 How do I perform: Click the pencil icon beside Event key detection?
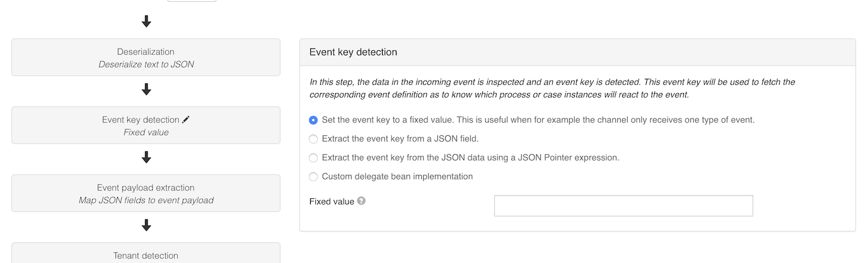tap(185, 120)
